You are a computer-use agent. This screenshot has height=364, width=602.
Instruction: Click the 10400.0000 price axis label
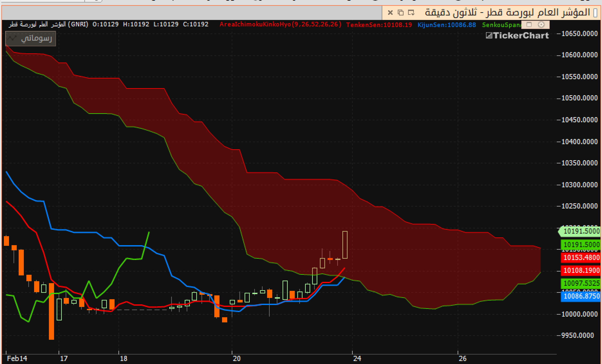(x=579, y=142)
